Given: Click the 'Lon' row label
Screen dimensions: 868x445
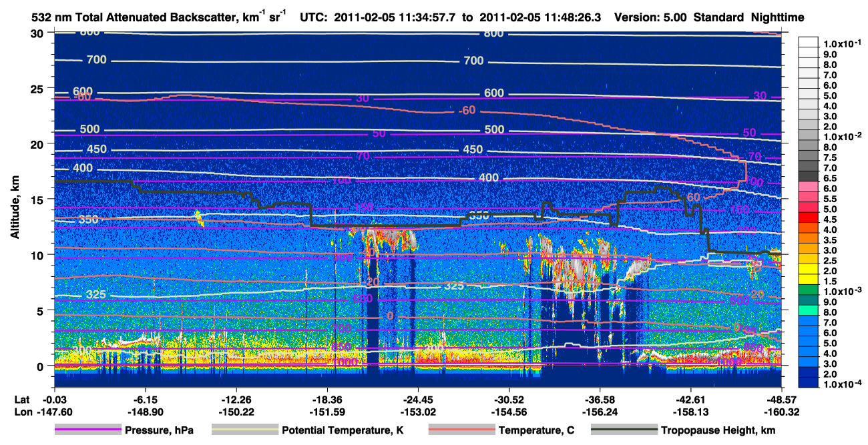Looking at the screenshot, I should tap(23, 412).
